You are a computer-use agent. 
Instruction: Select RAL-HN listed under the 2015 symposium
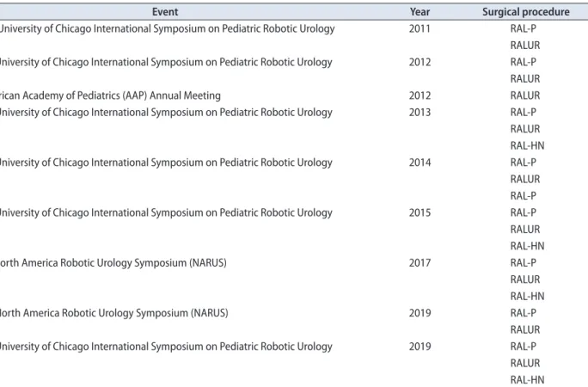[527, 246]
